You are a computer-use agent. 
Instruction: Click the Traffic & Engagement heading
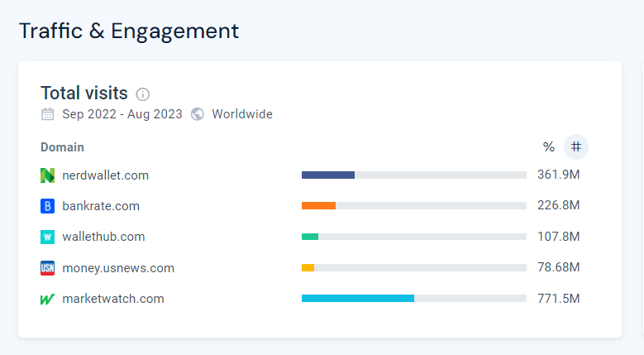pyautogui.click(x=129, y=31)
